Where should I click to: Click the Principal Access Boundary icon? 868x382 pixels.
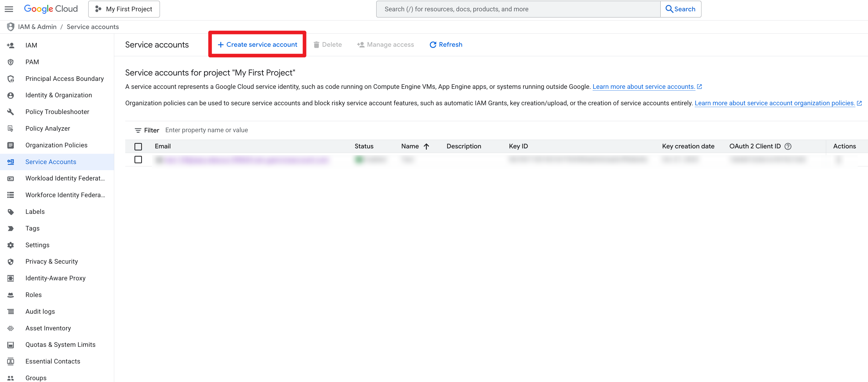pyautogui.click(x=11, y=79)
